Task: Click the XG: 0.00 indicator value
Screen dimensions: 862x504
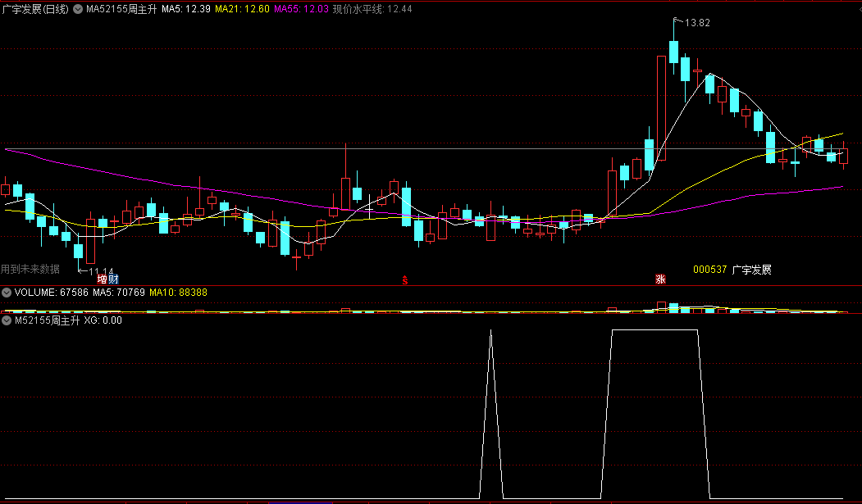Action: point(103,320)
